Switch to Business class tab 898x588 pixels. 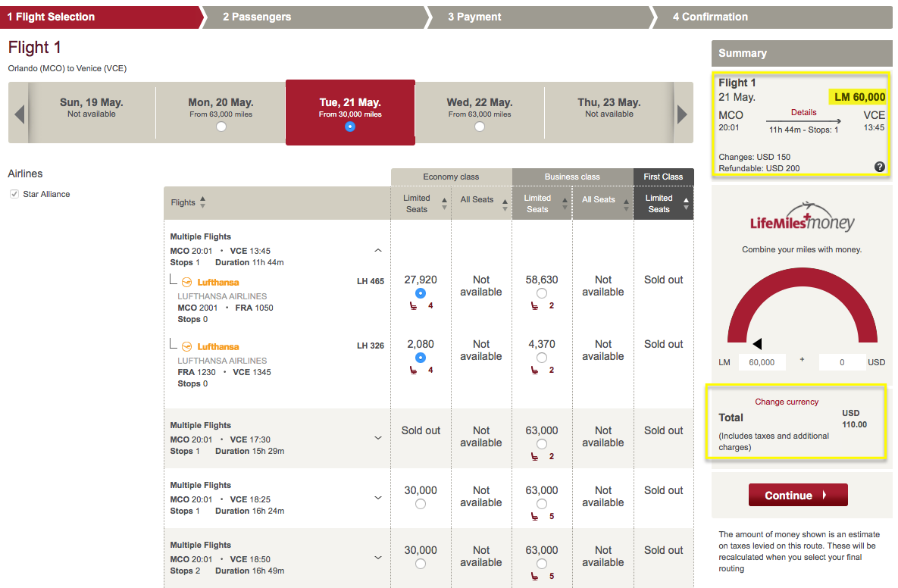(573, 177)
